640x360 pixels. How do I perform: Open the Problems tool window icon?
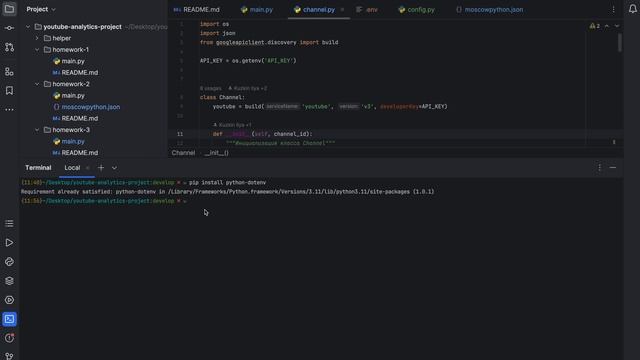[x=9, y=338]
